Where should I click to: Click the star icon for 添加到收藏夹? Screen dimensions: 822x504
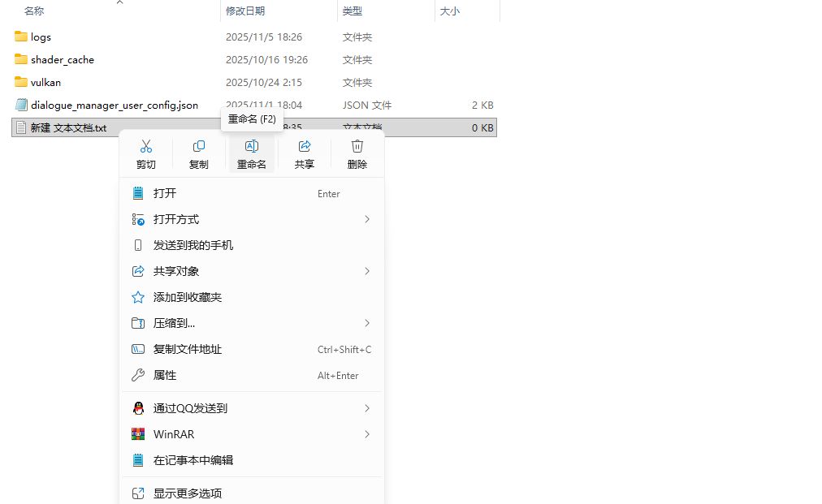point(138,297)
